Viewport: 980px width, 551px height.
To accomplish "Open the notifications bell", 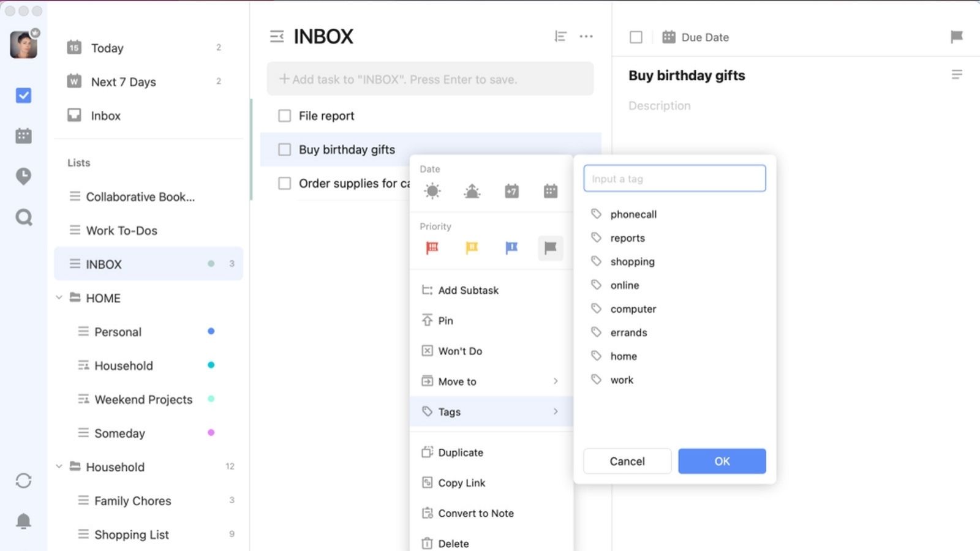I will pyautogui.click(x=23, y=521).
